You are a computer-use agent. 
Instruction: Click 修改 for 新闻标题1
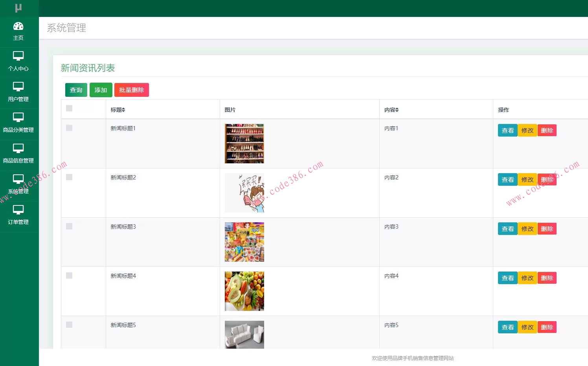tap(527, 130)
